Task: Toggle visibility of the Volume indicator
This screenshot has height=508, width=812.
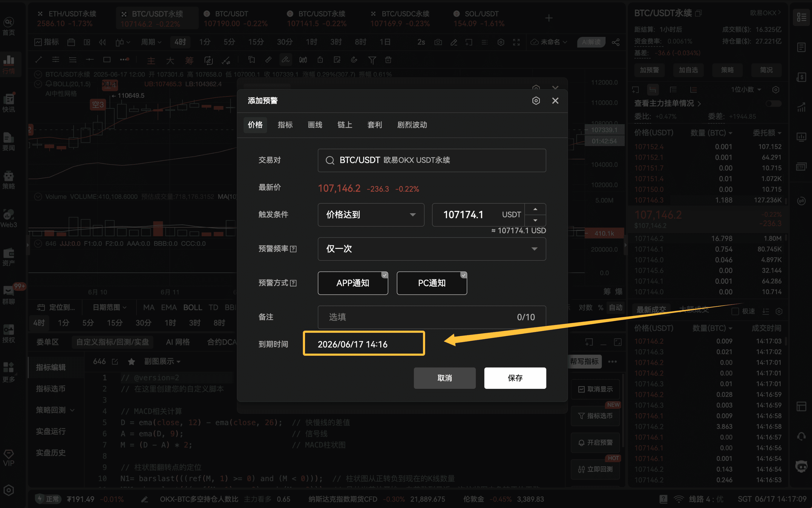Action: 38,197
